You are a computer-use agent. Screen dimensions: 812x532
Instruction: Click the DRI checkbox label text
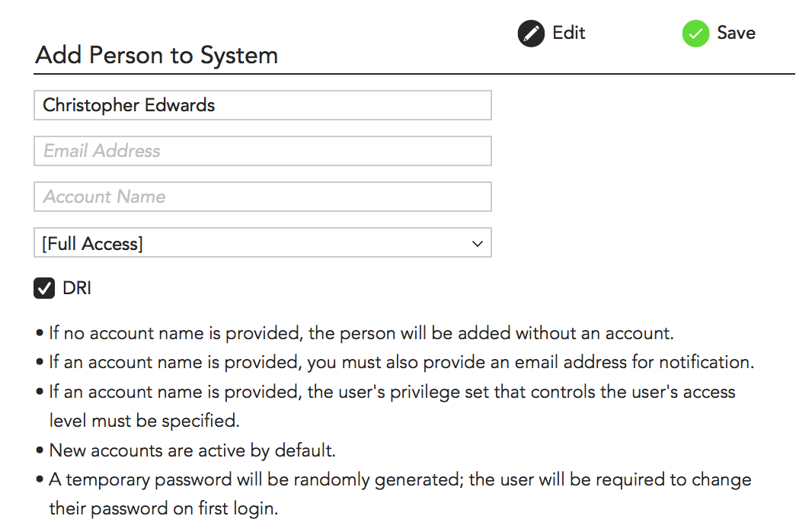tap(77, 288)
